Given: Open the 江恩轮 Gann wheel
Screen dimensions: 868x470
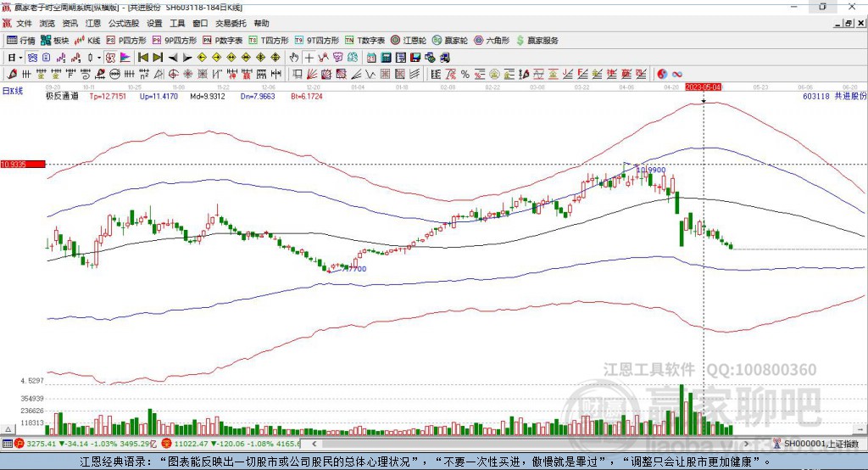Looking at the screenshot, I should coord(409,41).
